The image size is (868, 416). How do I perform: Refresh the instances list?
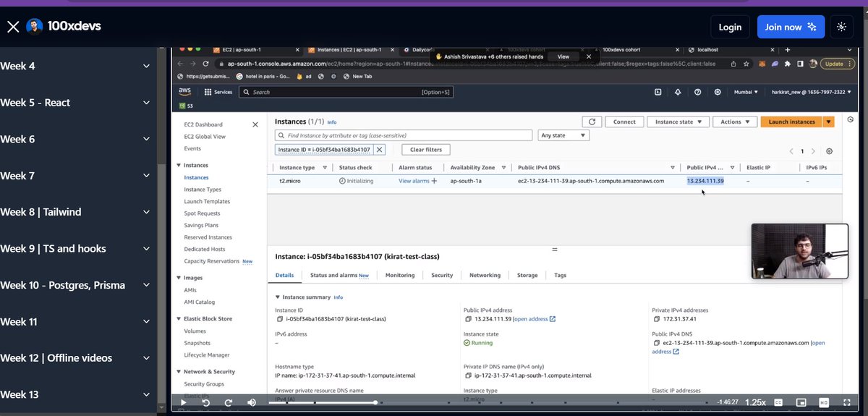[592, 122]
